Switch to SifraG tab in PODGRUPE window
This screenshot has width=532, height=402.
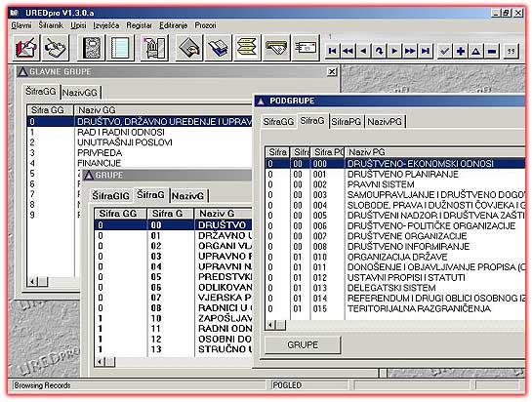tap(312, 121)
